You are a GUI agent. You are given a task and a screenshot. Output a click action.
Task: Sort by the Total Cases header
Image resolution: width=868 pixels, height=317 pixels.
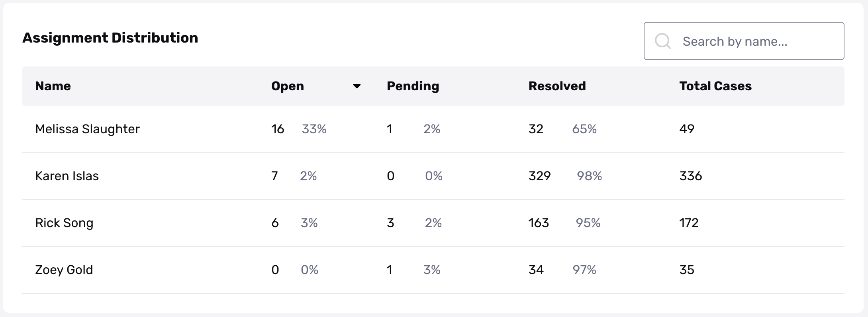[715, 86]
